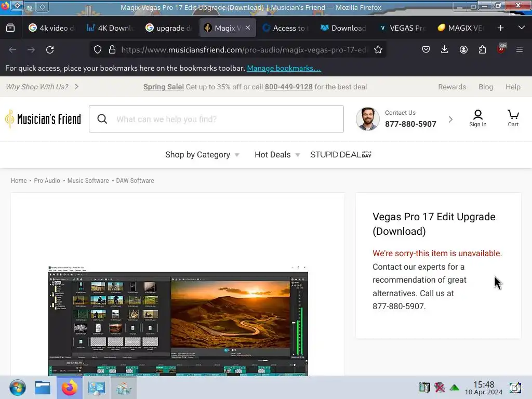Click the URL address bar
The image size is (532, 399).
(244, 50)
